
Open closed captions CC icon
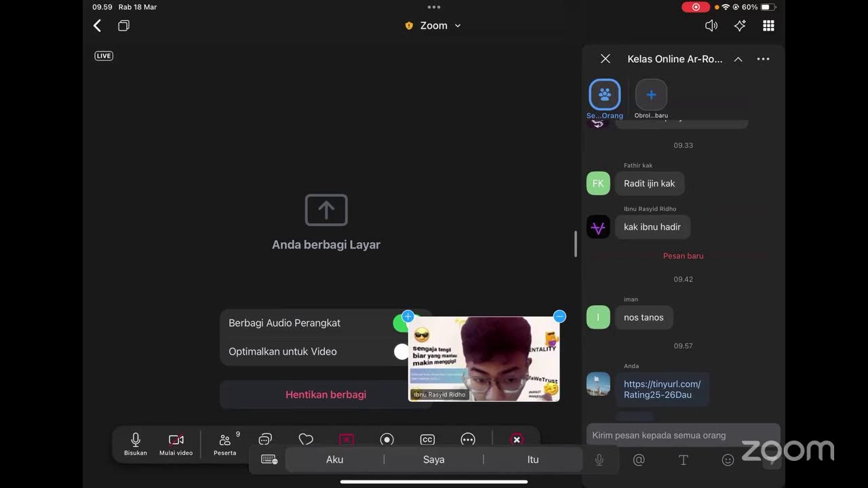[x=427, y=440]
